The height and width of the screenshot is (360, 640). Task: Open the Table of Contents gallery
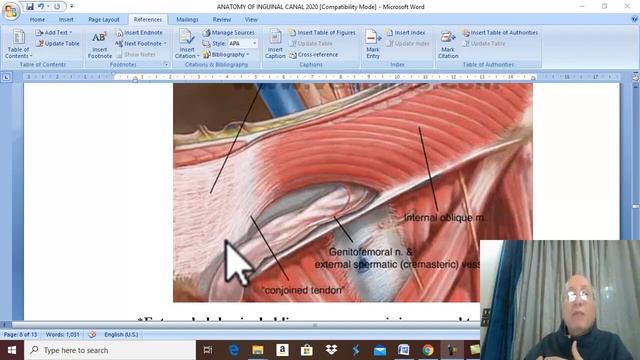click(18, 44)
